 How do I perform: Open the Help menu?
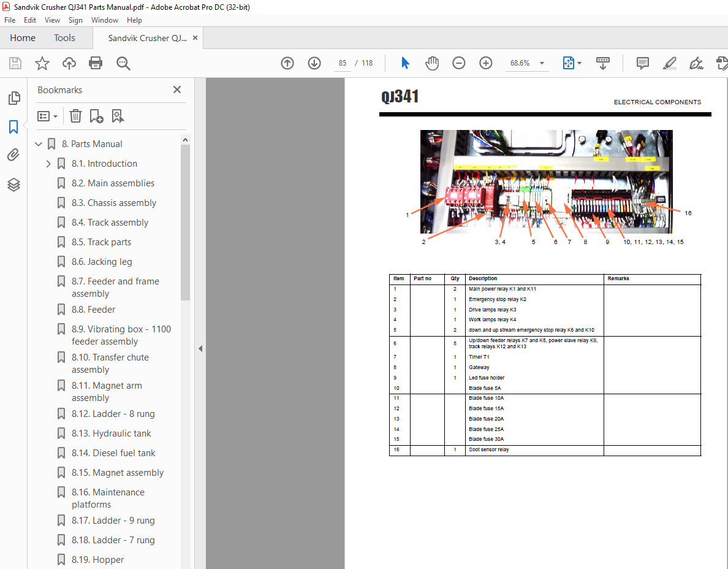point(134,20)
